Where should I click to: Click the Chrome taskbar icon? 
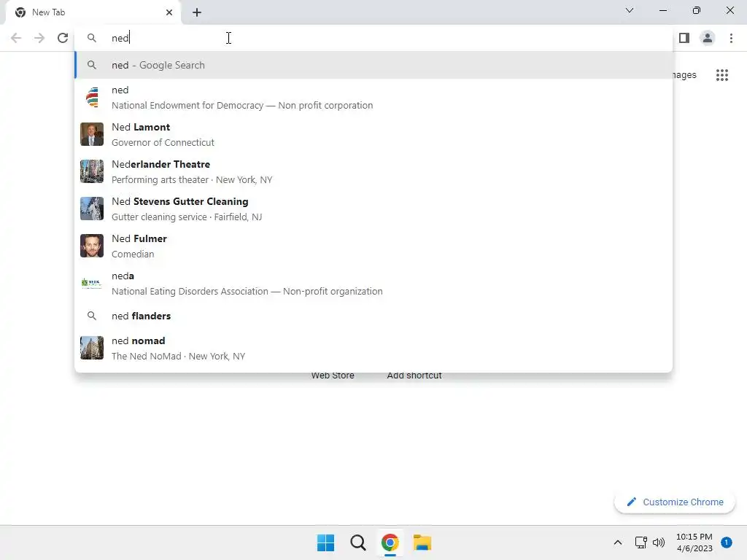click(x=390, y=542)
